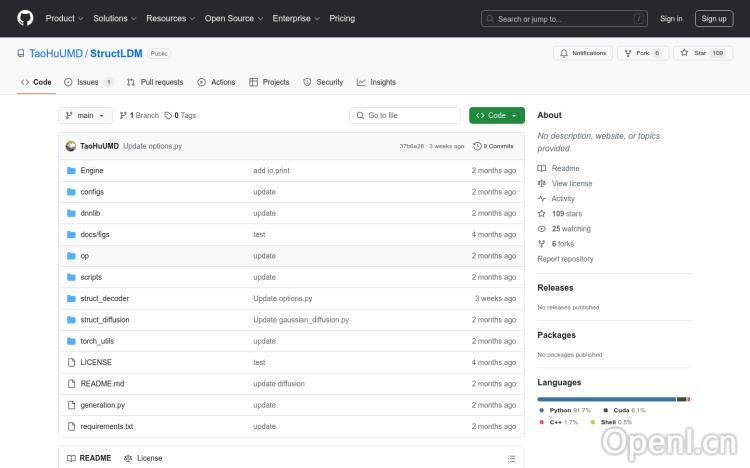Fork the StructLDM repository
750x468 pixels.
[x=642, y=53]
